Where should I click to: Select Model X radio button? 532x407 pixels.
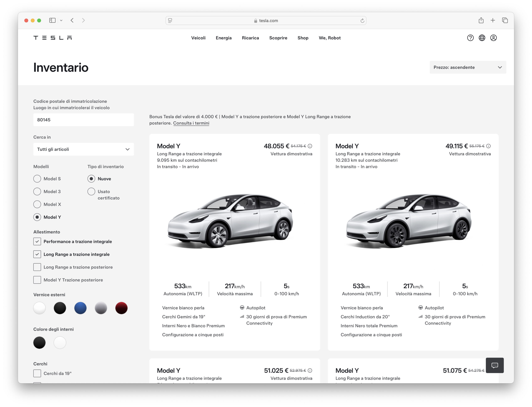click(x=37, y=204)
